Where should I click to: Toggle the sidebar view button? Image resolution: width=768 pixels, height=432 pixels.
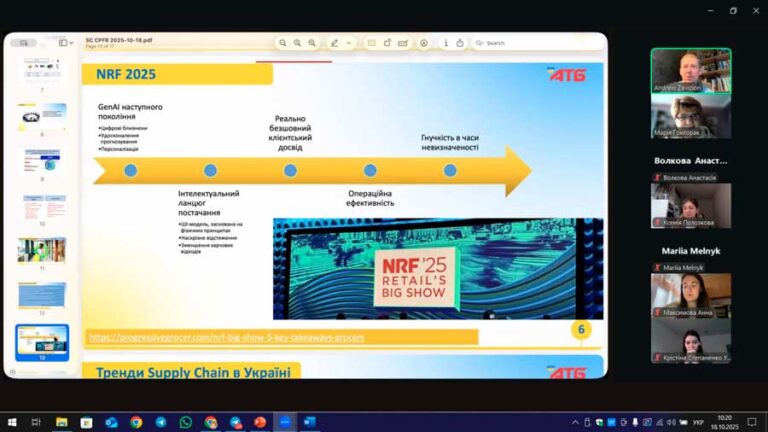pos(63,43)
